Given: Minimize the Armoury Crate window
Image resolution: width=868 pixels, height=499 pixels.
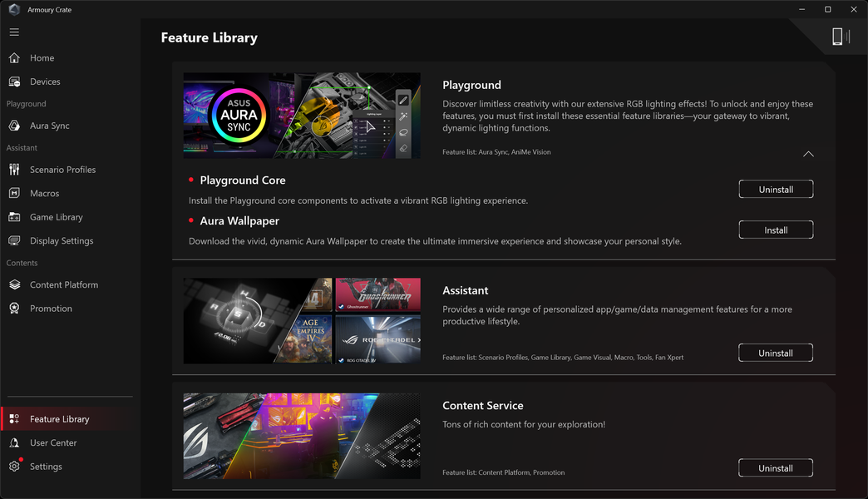Looking at the screenshot, I should (x=801, y=9).
